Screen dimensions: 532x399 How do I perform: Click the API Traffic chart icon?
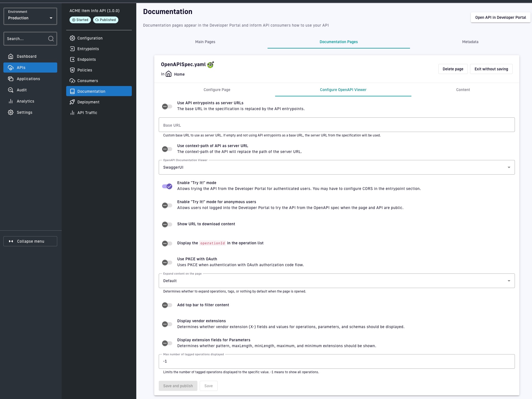pyautogui.click(x=72, y=113)
